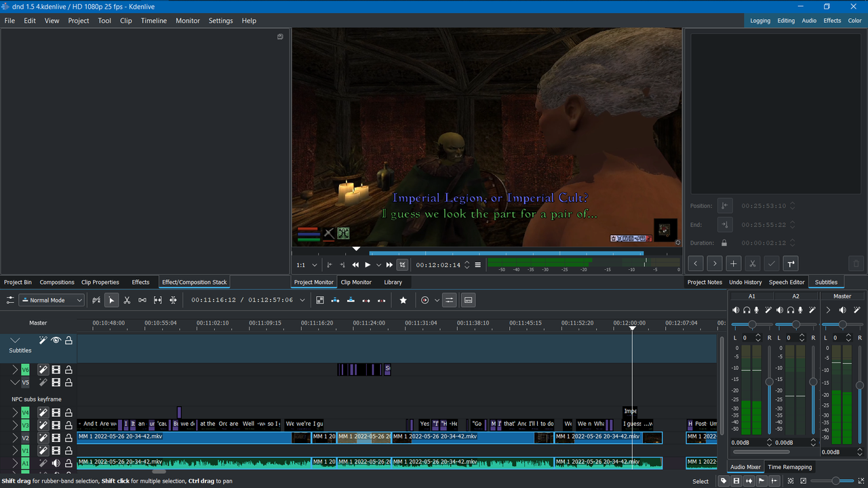The image size is (868, 488).
Task: Lock the V2 track
Action: click(68, 438)
